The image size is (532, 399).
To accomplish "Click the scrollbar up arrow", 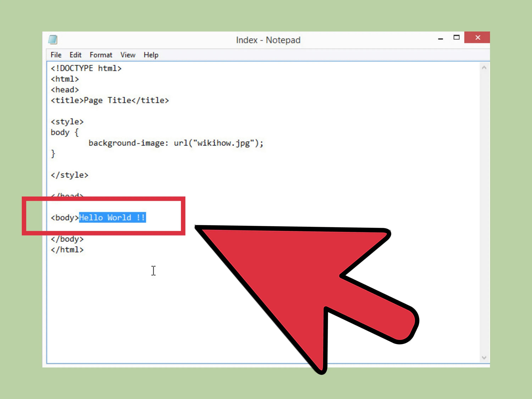I will pos(484,68).
